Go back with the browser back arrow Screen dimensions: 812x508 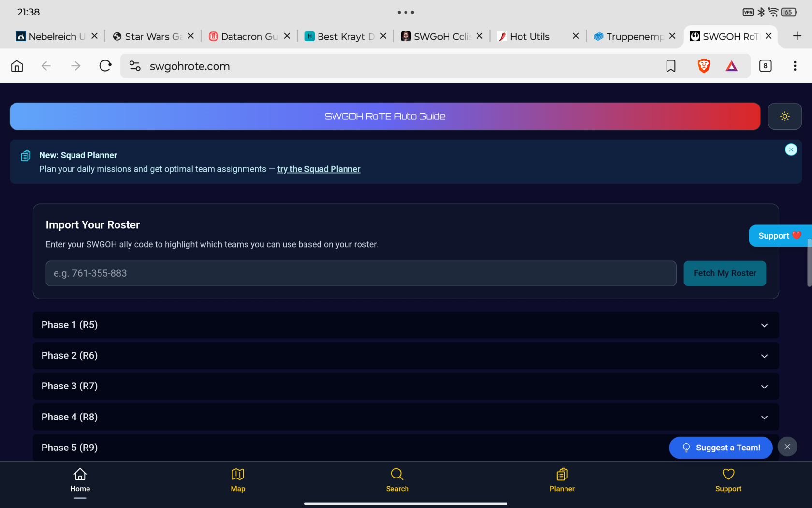(46, 66)
